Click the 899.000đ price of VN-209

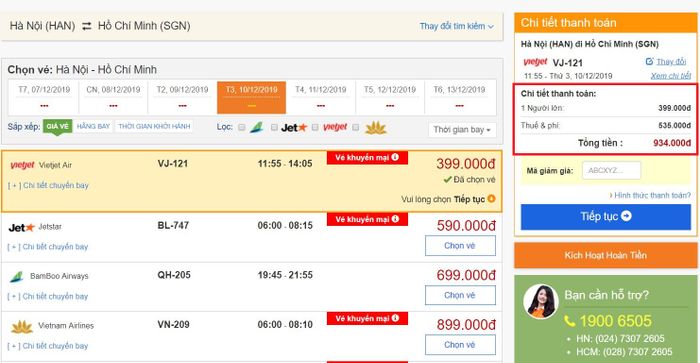(466, 325)
